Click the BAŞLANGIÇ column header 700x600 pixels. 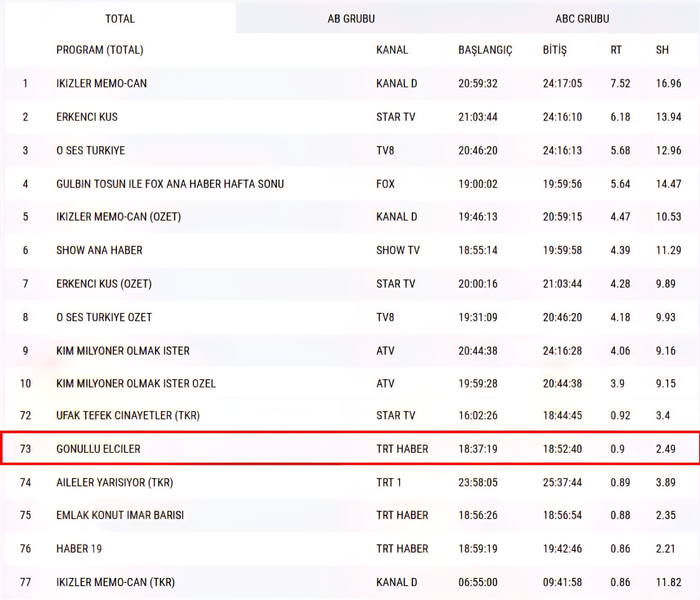point(485,50)
